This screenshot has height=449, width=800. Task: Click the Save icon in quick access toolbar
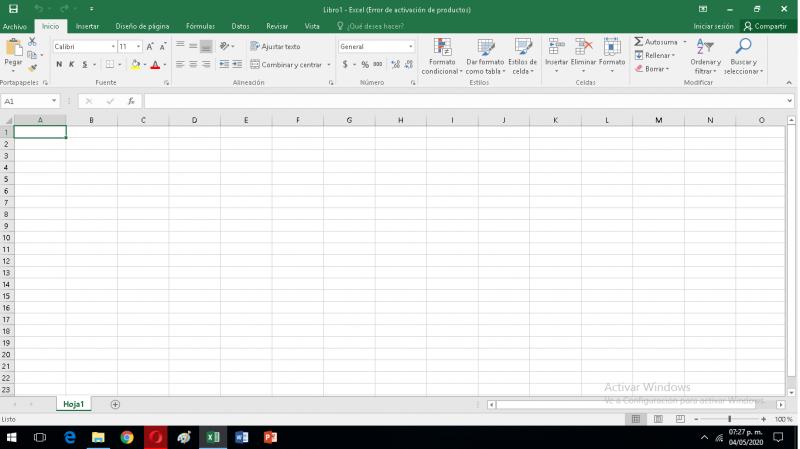click(13, 9)
